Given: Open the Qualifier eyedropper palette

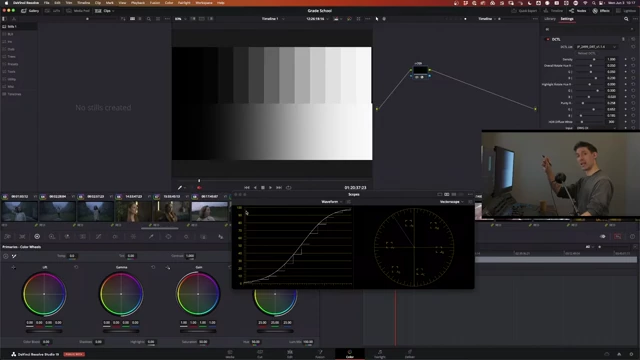Looking at the screenshot, I should point(151,236).
